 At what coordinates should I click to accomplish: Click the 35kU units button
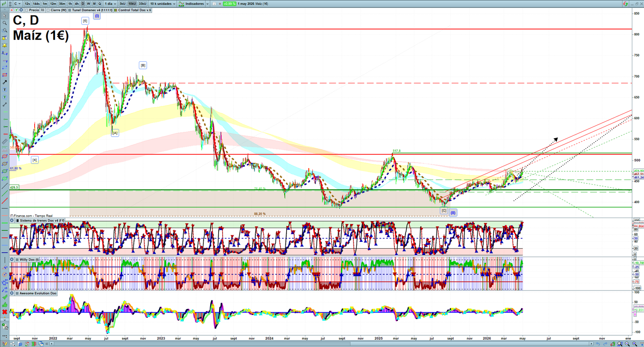[x=142, y=4]
